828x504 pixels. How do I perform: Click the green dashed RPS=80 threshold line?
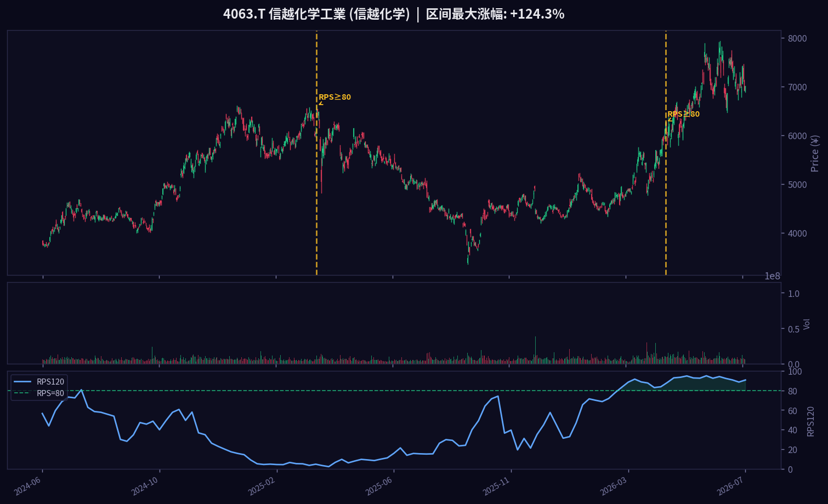394,391
